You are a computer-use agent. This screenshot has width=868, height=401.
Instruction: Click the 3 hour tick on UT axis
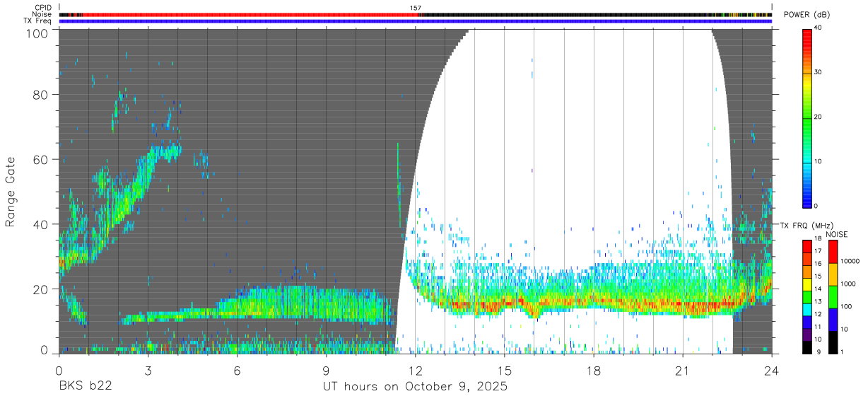coord(148,370)
